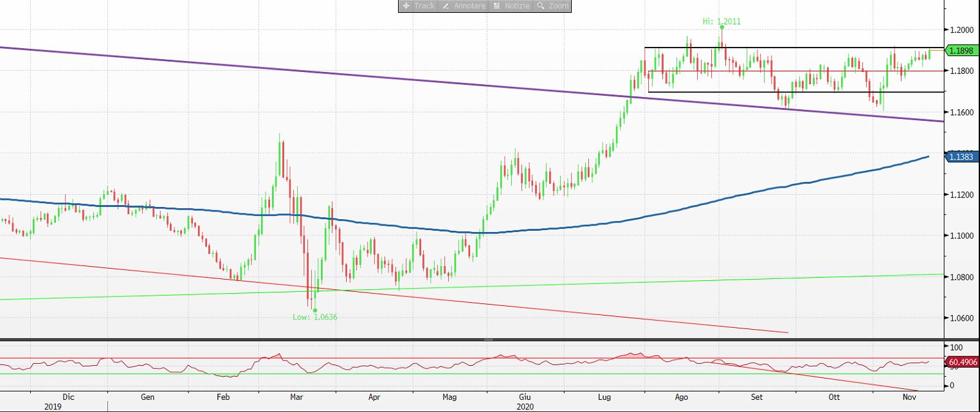Click the Hi: 1.2011 high marker
The image size is (980, 412).
[721, 21]
